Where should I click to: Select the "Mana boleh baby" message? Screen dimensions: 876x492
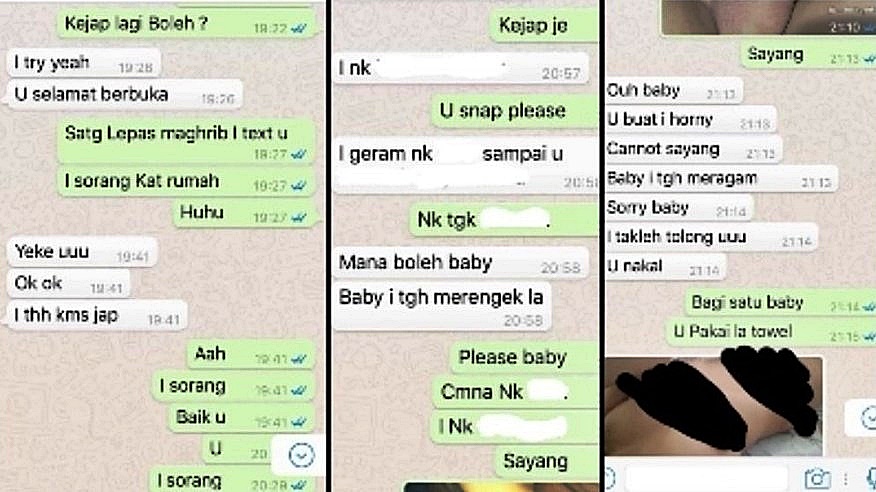[461, 263]
